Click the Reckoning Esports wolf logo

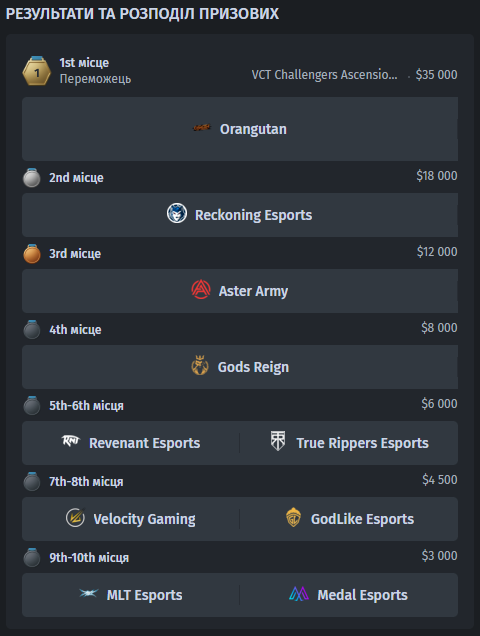(177, 213)
